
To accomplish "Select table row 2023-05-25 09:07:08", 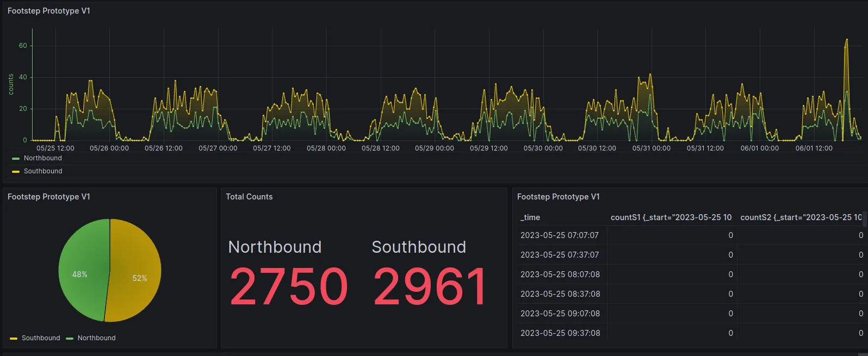I will pos(691,314).
